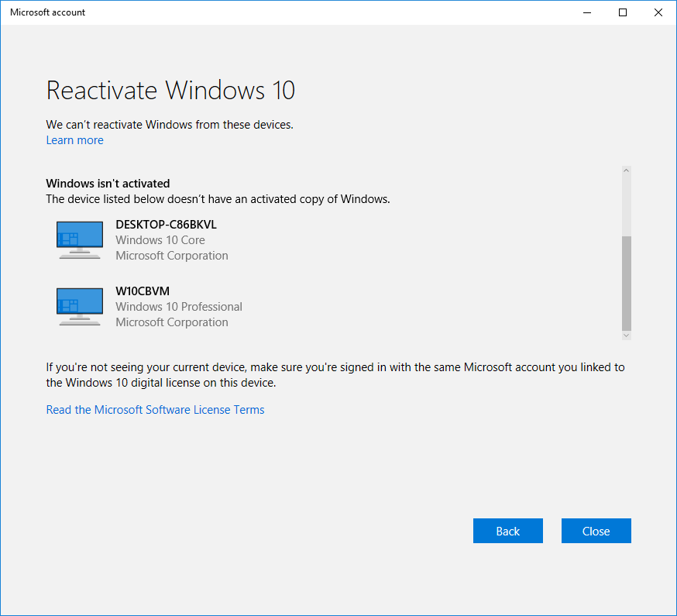The image size is (677, 616).
Task: Close the window using title bar X
Action: (658, 12)
